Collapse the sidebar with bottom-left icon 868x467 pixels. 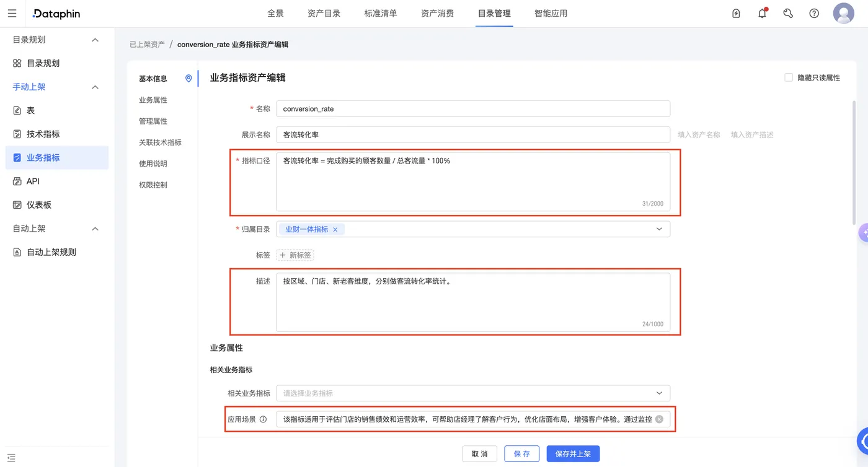click(x=11, y=458)
